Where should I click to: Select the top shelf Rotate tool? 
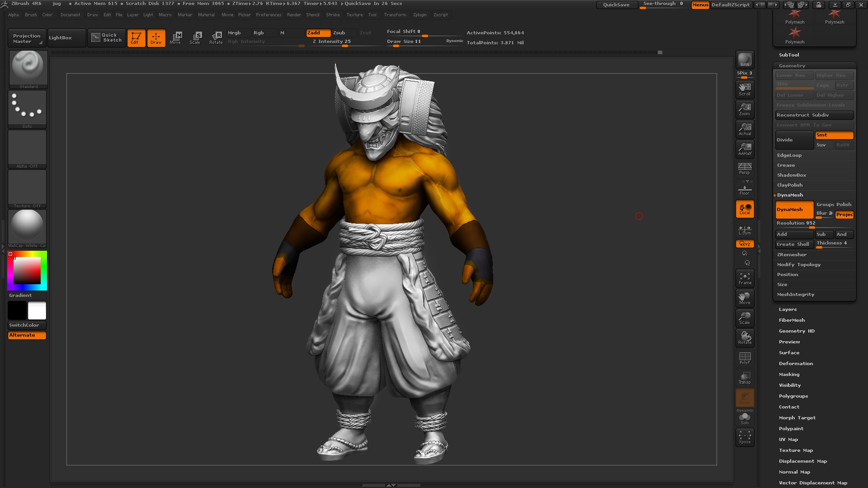pyautogui.click(x=216, y=38)
